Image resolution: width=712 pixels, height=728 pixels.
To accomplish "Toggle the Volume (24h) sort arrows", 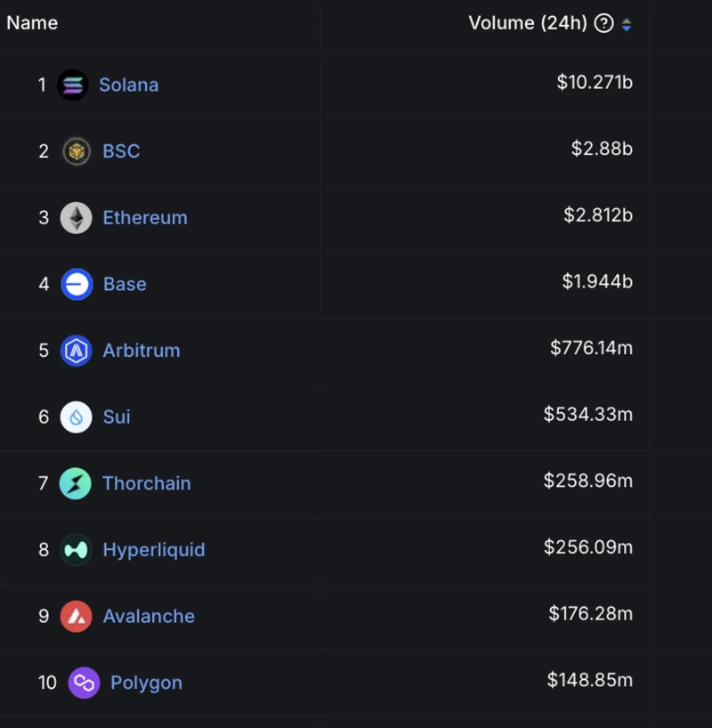I will point(627,25).
